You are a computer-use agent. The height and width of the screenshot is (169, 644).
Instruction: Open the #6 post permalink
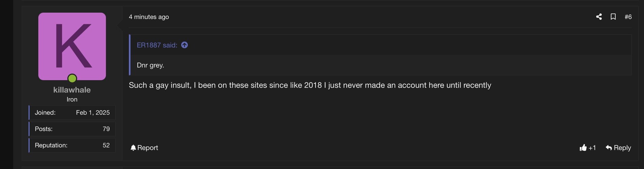click(628, 17)
